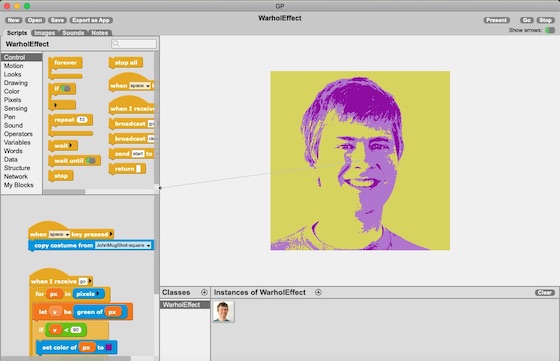Click the block search input field
The image size is (560, 361).
coord(134,44)
